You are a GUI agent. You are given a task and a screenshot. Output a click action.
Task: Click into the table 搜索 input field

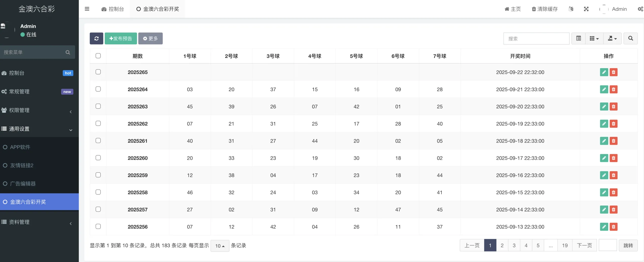pyautogui.click(x=536, y=39)
